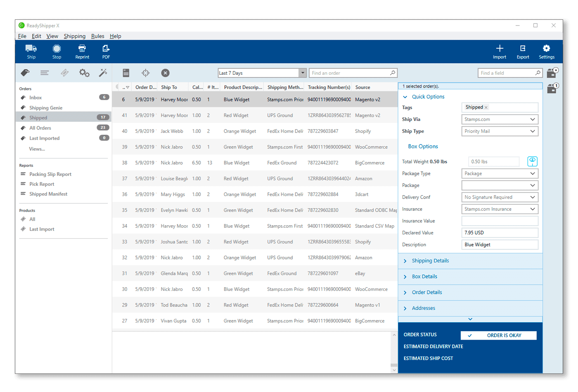Click the Ship truck icon

pos(31,48)
